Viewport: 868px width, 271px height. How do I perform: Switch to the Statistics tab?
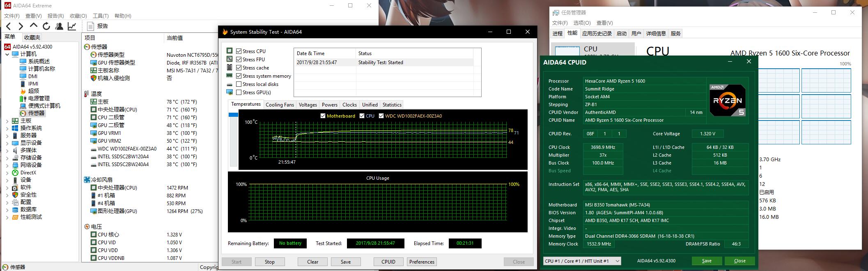[x=392, y=105]
